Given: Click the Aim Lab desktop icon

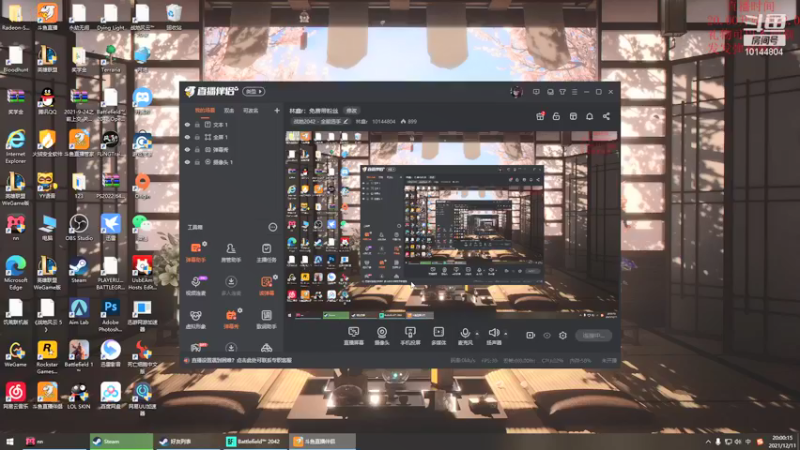Looking at the screenshot, I should click(79, 312).
